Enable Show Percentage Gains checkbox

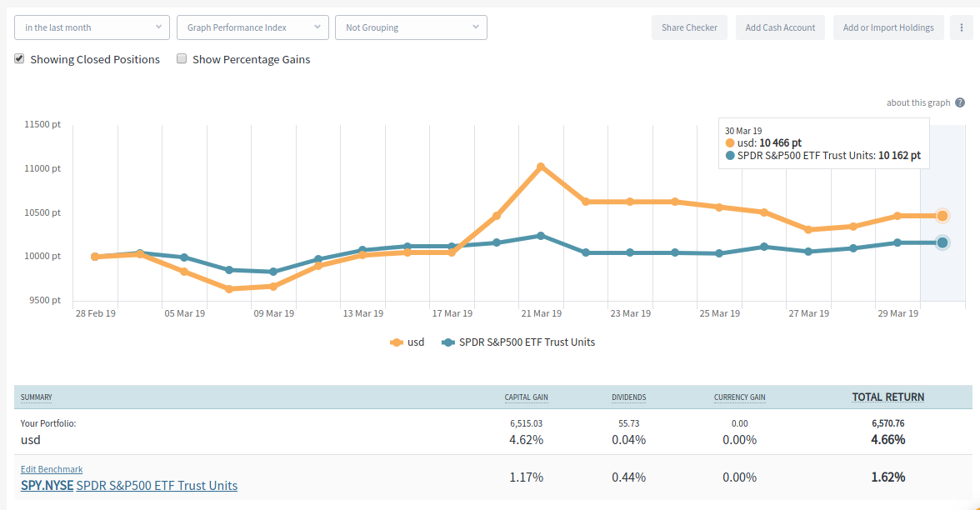pos(182,59)
